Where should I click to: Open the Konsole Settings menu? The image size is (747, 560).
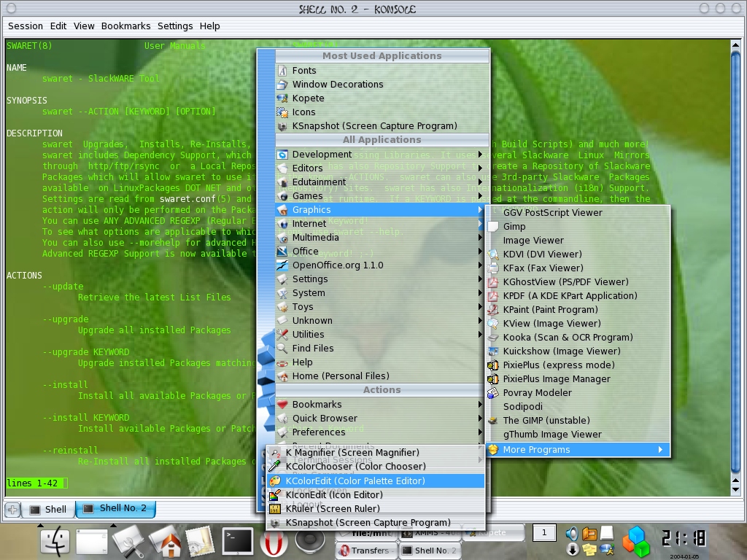175,26
